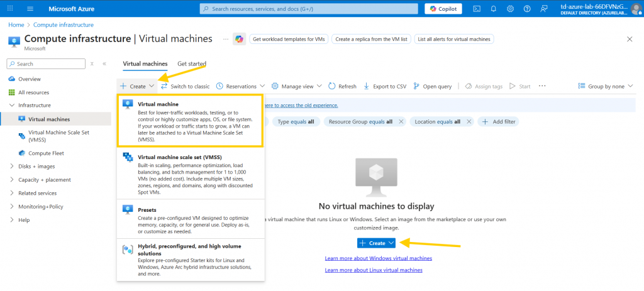The image size is (644, 291).
Task: Close the Compute infrastructure blade
Action: [x=630, y=39]
